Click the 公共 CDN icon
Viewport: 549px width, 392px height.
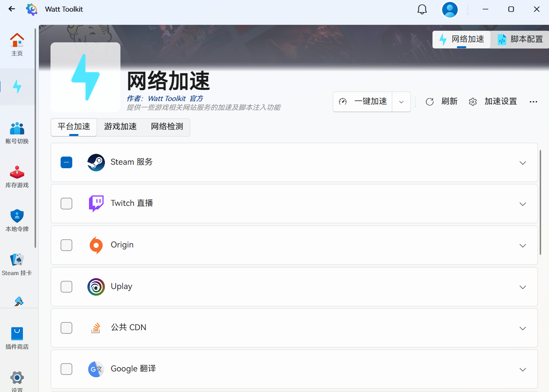click(x=96, y=328)
